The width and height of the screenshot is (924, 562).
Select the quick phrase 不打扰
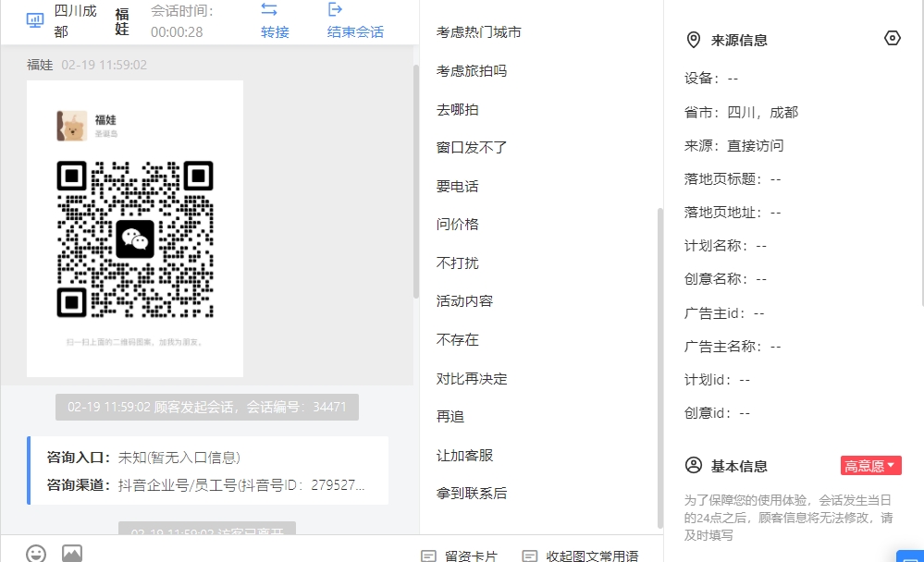click(x=457, y=263)
